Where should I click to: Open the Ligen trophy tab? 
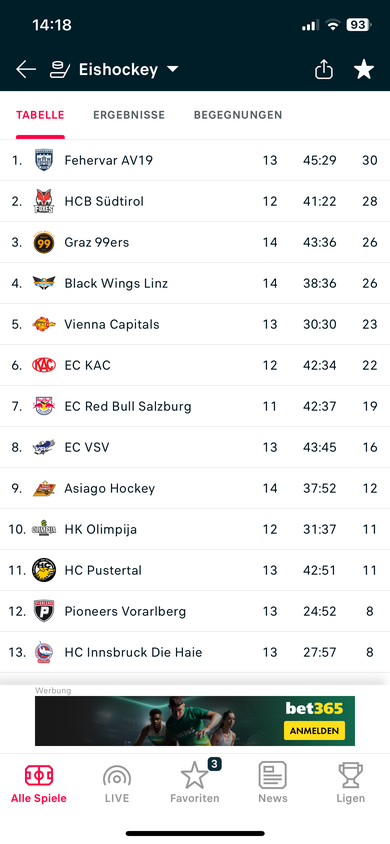coord(351,784)
